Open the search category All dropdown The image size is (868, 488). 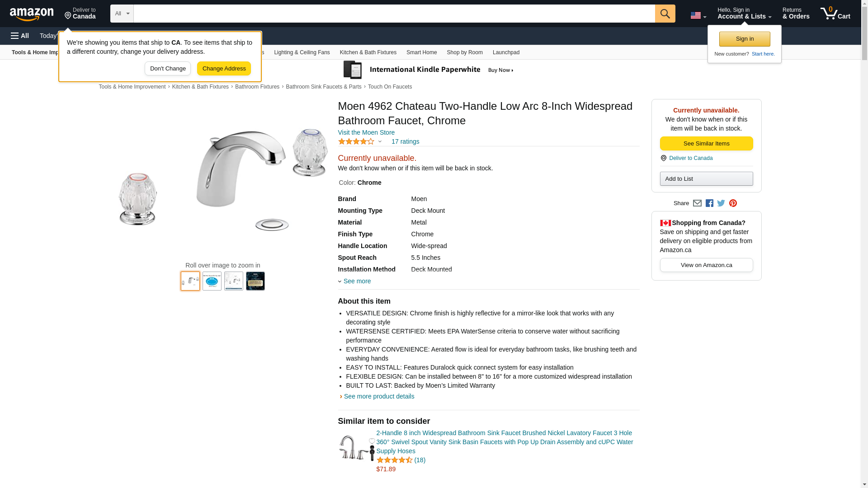click(x=122, y=14)
